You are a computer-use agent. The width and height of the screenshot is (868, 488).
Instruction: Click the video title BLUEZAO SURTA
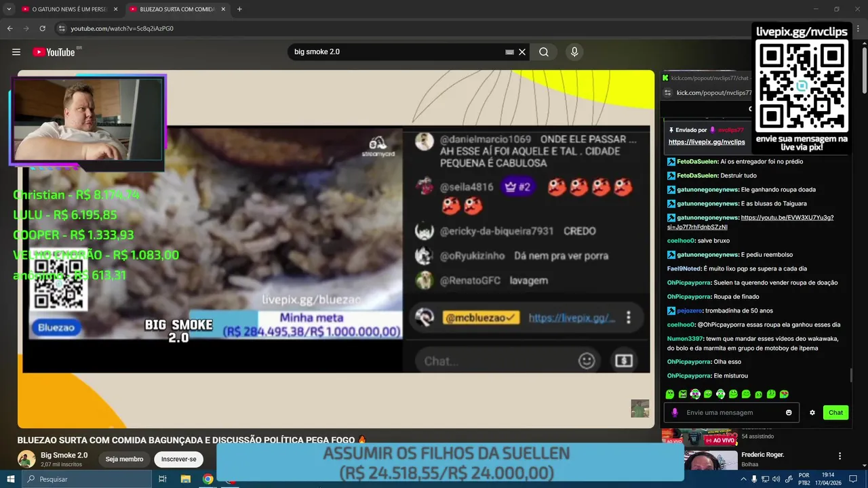coord(192,440)
